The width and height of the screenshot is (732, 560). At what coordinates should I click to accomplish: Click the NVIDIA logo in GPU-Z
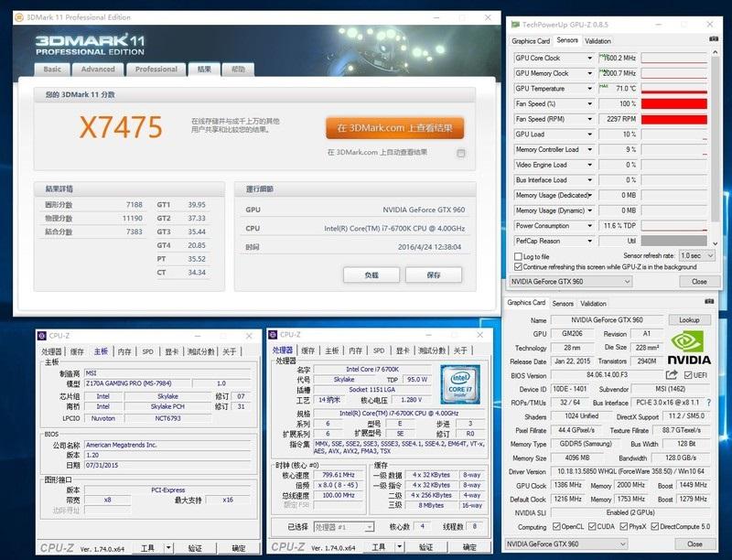tap(689, 347)
